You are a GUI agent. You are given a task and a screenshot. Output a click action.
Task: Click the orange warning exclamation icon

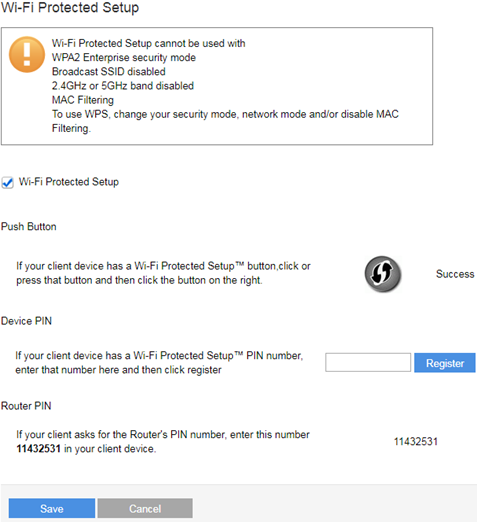pos(27,54)
